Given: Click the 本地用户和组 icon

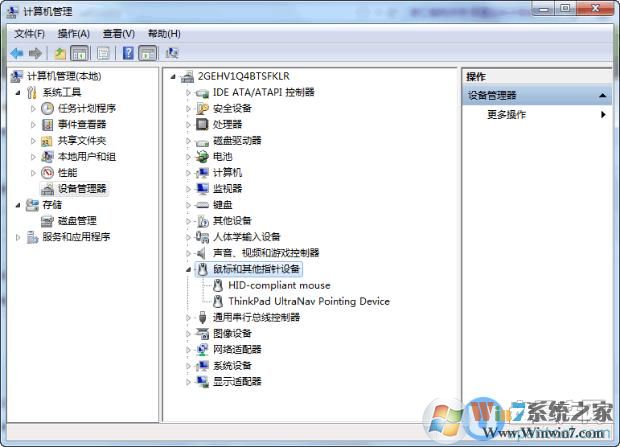Looking at the screenshot, I should point(47,157).
